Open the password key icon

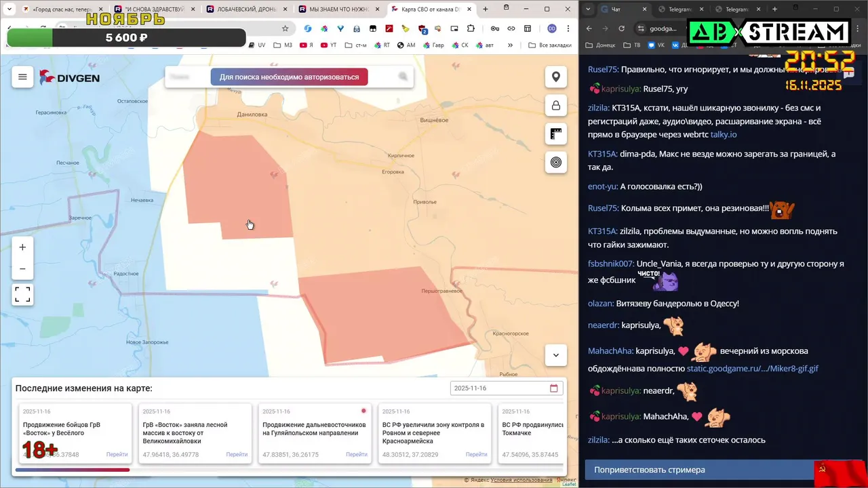pos(495,28)
